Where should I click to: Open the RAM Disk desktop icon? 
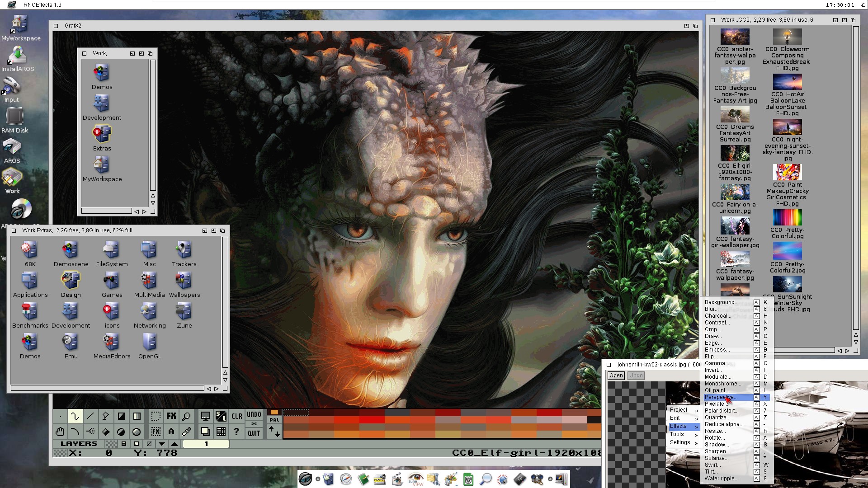[x=14, y=120]
